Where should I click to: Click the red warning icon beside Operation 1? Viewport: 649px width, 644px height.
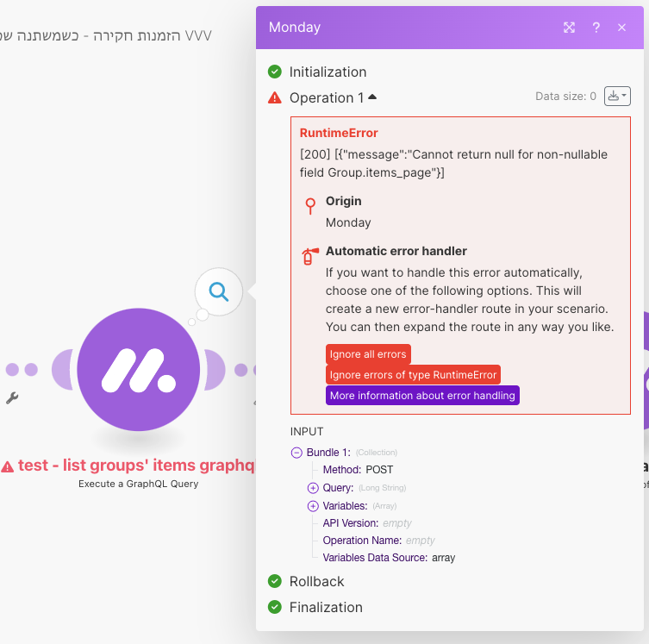point(275,97)
